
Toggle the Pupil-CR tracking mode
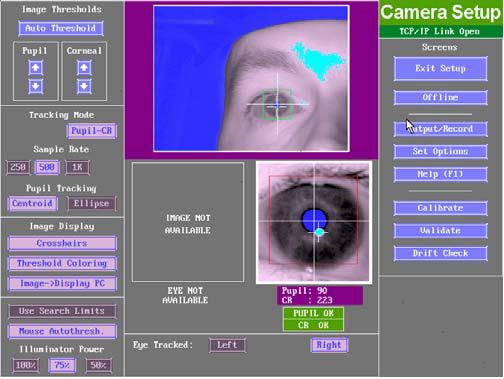click(x=92, y=131)
